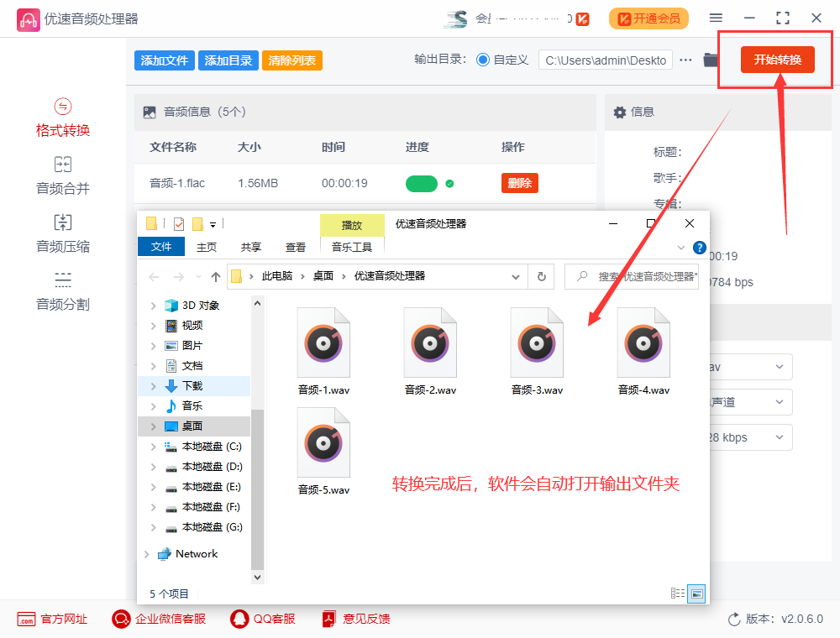Viewport: 840px width, 638px height.
Task: Switch to the 查看 tab in Explorer
Action: point(296,248)
